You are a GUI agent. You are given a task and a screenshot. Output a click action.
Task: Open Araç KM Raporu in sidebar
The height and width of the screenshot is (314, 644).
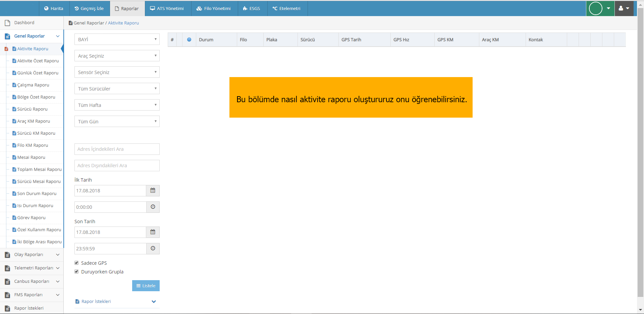[34, 121]
